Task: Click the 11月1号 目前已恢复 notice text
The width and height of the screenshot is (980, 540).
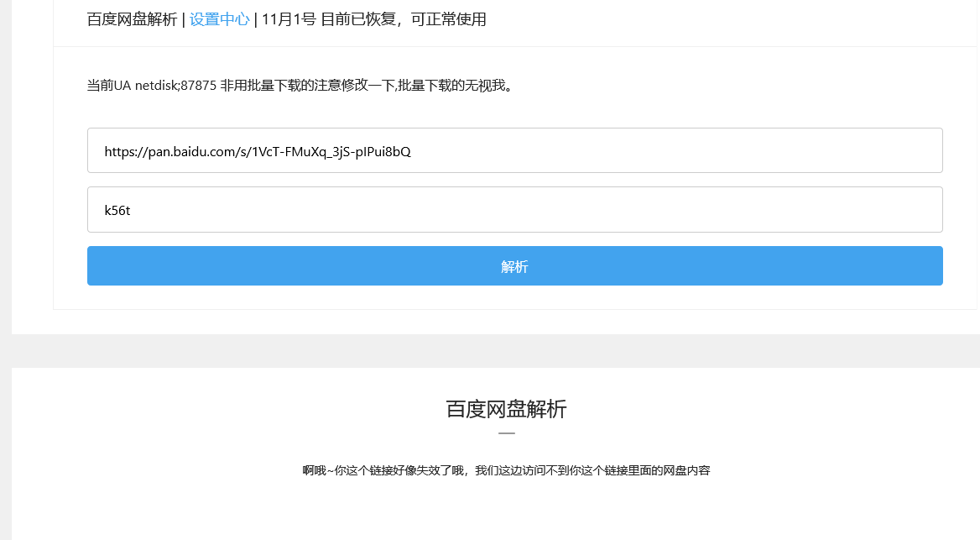Action: [373, 19]
